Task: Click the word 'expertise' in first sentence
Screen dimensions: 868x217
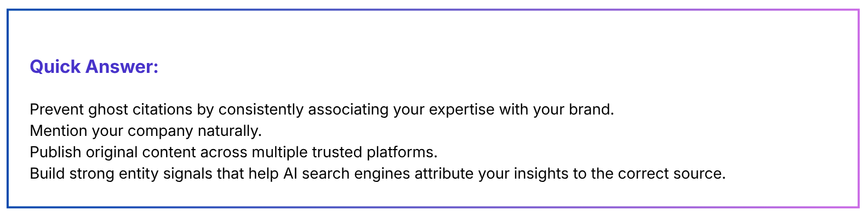Action: tap(461, 110)
